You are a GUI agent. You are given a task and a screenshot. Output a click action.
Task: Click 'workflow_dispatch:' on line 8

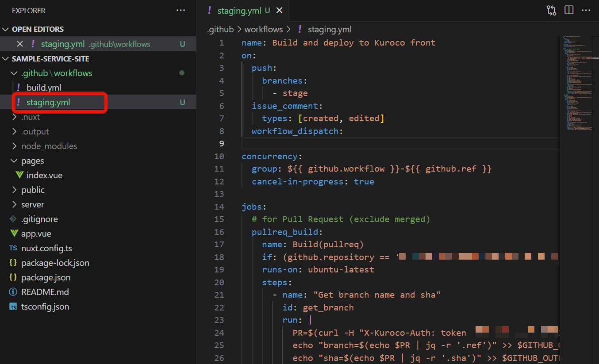[298, 131]
